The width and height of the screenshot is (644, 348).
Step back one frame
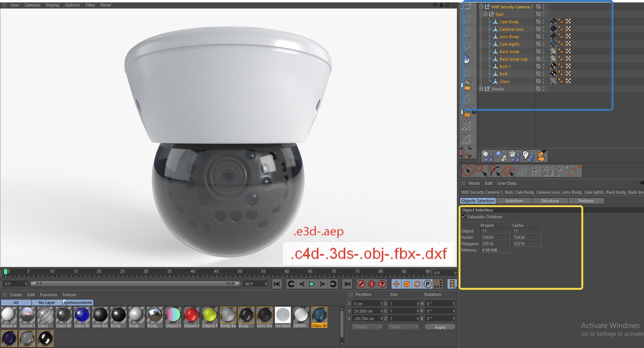point(302,284)
